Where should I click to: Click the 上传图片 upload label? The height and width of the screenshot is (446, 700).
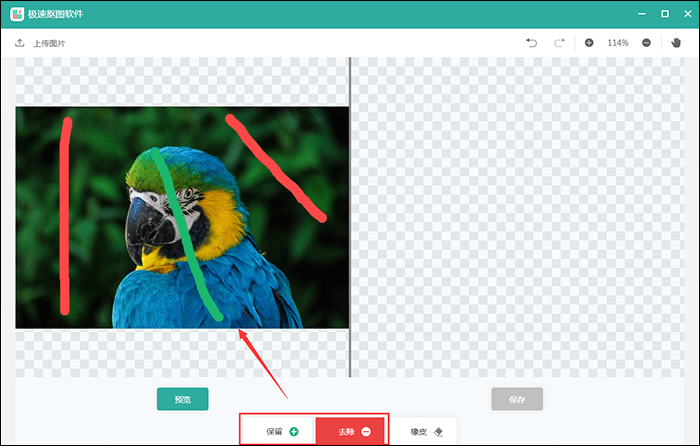click(x=49, y=43)
